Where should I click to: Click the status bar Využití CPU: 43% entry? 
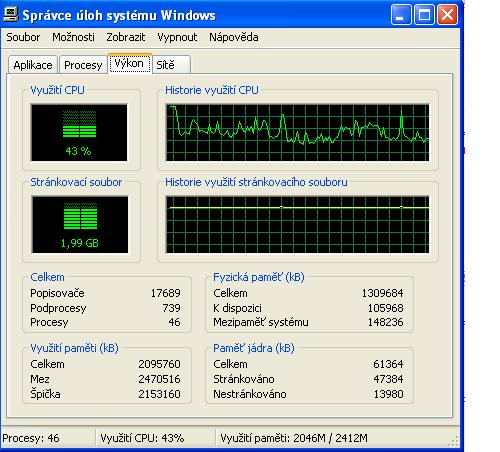point(142,438)
